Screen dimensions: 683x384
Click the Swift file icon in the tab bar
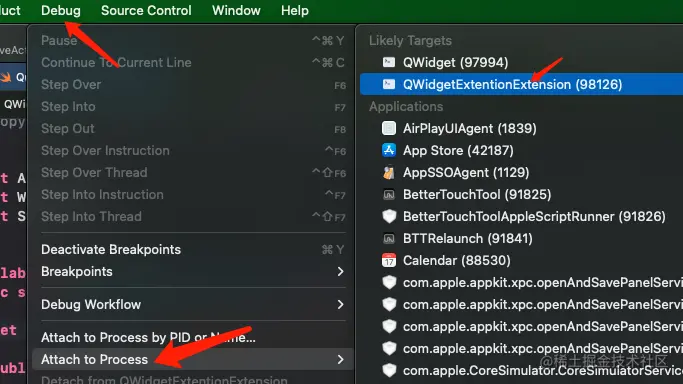point(6,77)
